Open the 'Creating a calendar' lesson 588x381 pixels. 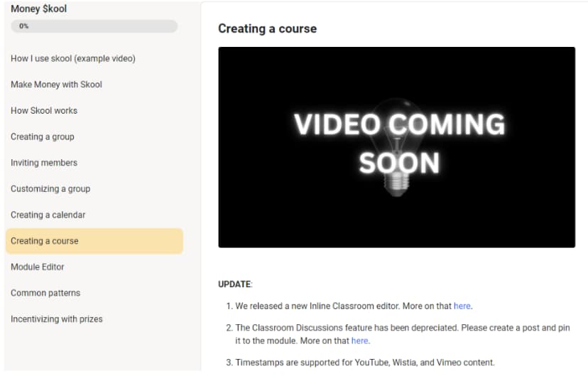click(48, 215)
